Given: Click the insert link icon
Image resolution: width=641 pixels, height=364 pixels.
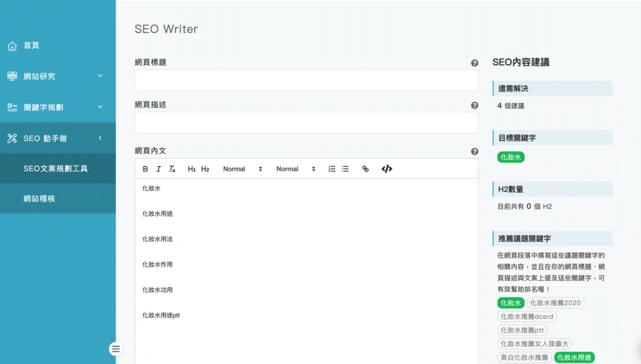Looking at the screenshot, I should pyautogui.click(x=366, y=169).
